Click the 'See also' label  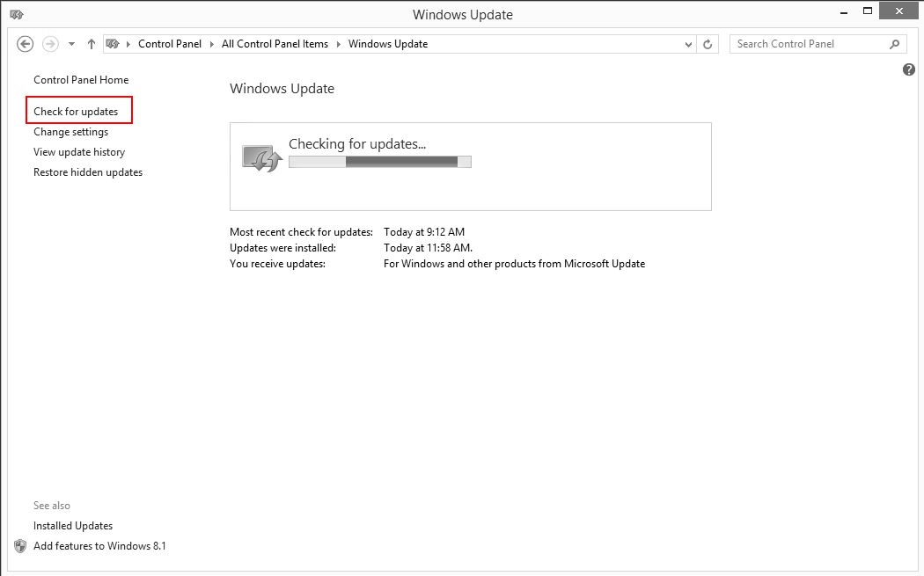pos(52,506)
